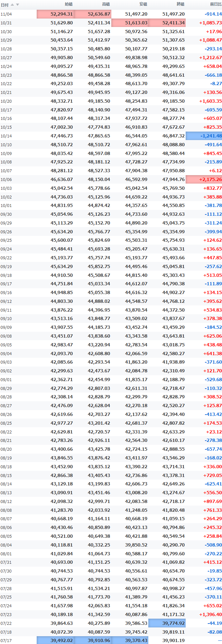Select the 10/01 date cell

(6, 205)
